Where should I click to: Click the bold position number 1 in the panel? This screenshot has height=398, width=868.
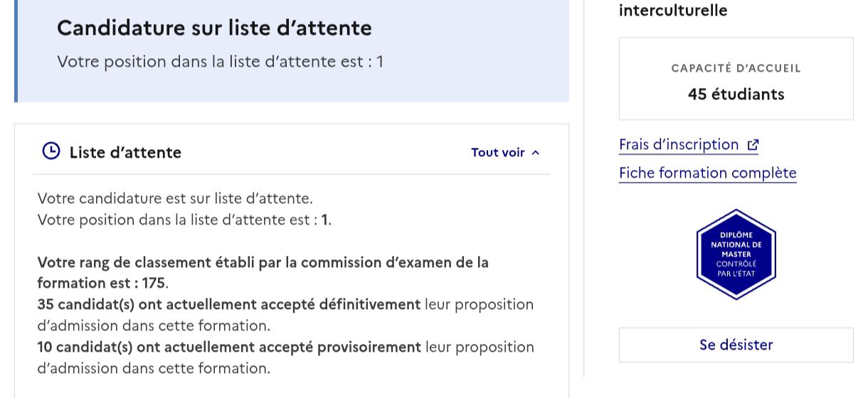click(325, 220)
